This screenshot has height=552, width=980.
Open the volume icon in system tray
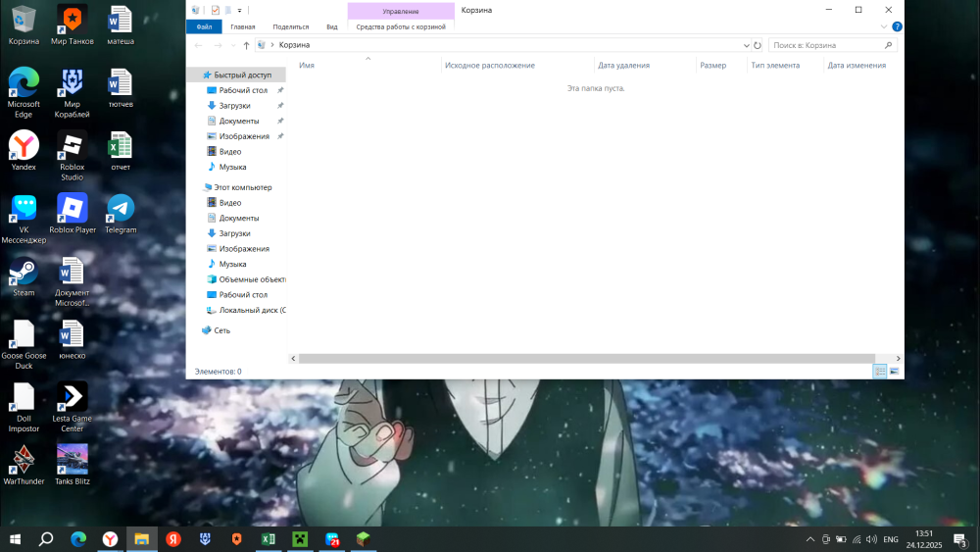point(871,539)
